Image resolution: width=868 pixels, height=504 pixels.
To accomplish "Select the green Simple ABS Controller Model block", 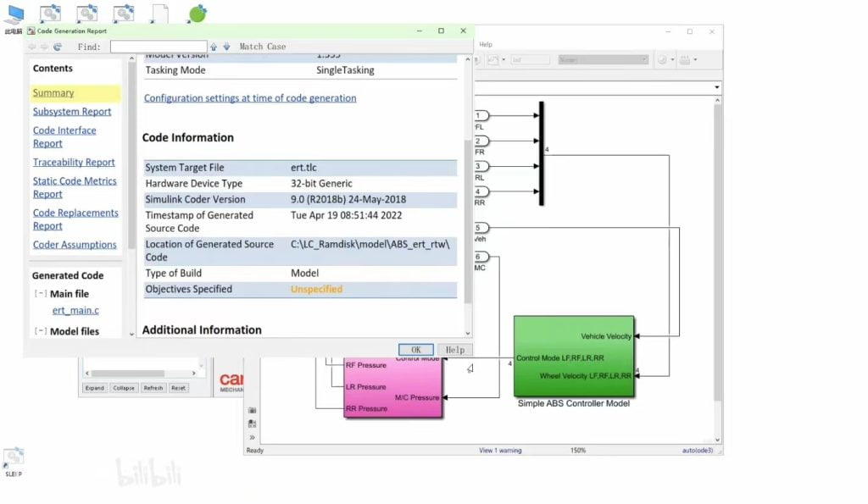I will pyautogui.click(x=573, y=356).
